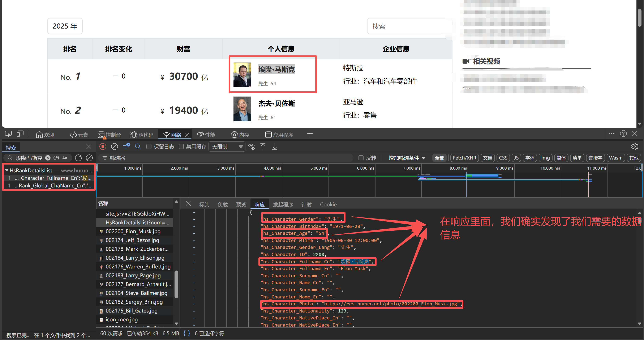This screenshot has width=644, height=340.
Task: Open DevTools settings gear
Action: [635, 147]
